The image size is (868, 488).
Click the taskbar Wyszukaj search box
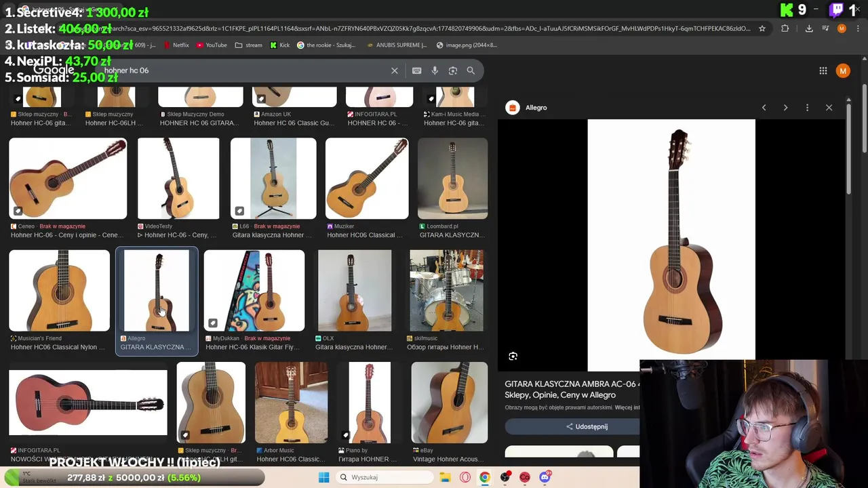coord(384,477)
